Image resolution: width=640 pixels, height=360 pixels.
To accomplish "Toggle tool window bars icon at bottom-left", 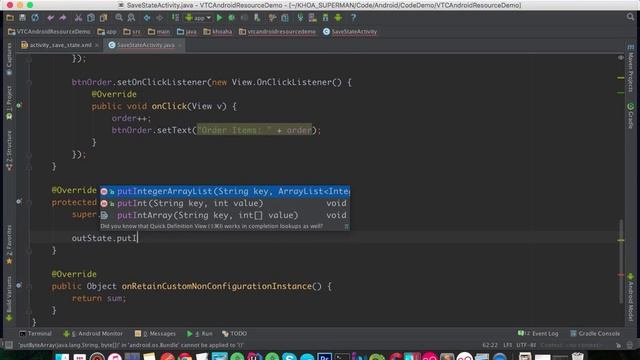I will tap(8, 345).
